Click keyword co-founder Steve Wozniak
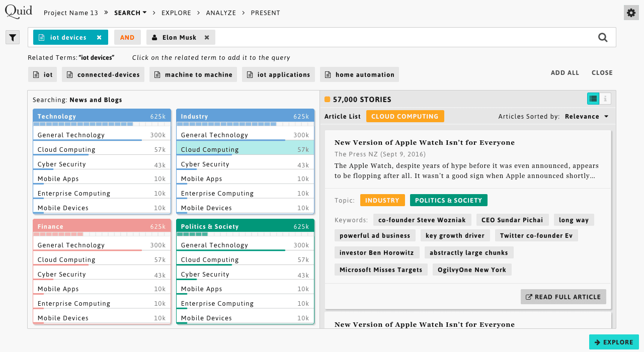644x352 pixels. (423, 220)
